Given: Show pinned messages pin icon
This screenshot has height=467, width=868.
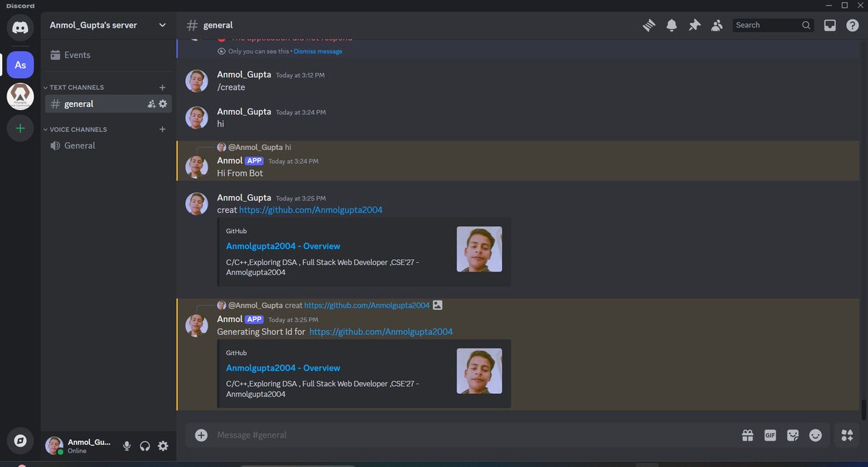Looking at the screenshot, I should (694, 25).
